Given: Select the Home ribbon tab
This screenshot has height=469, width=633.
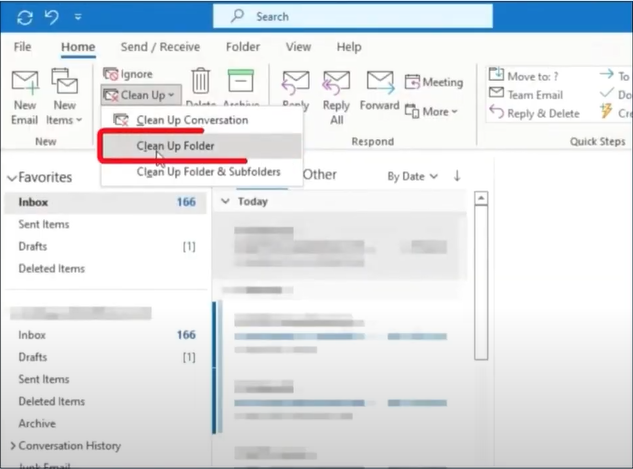Looking at the screenshot, I should coord(78,47).
